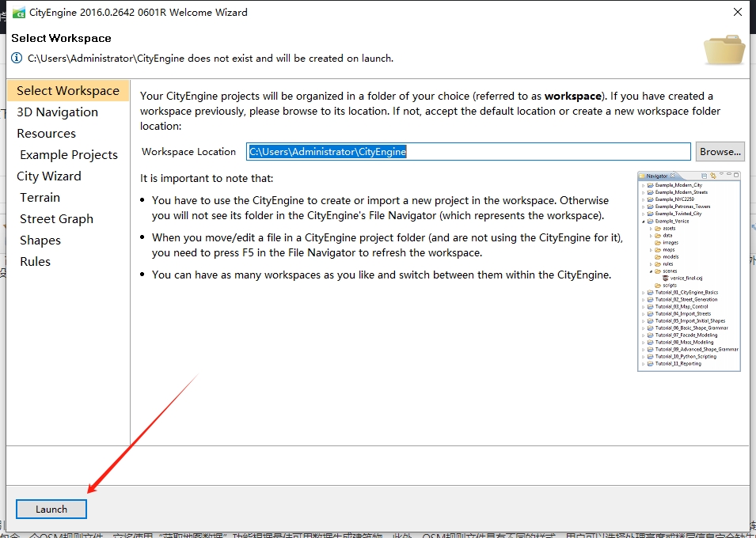Open the Browse... folder chooser
756x538 pixels.
[x=720, y=151]
